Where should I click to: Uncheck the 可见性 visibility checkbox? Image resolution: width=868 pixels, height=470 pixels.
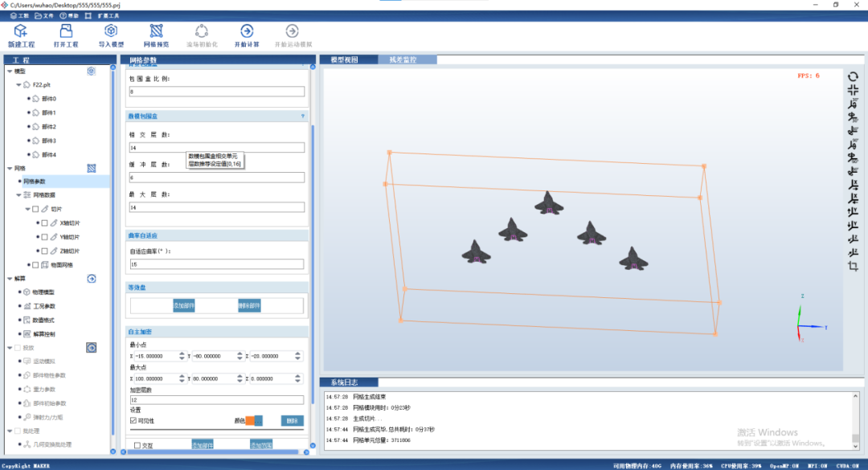(133, 421)
